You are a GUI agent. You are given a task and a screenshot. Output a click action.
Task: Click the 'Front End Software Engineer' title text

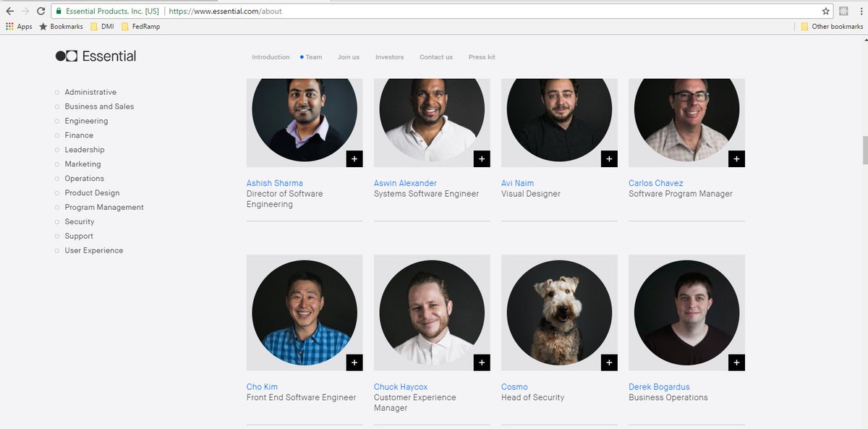tap(302, 398)
